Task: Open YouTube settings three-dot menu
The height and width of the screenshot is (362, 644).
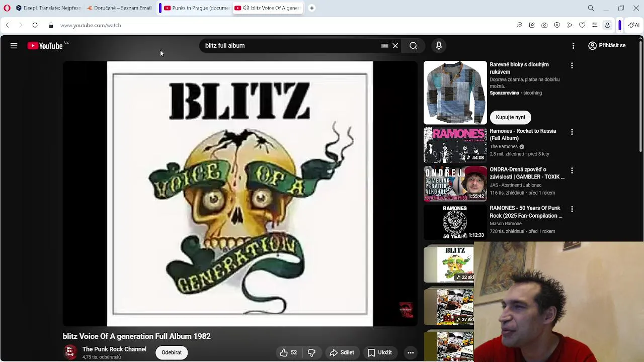Action: click(573, 46)
